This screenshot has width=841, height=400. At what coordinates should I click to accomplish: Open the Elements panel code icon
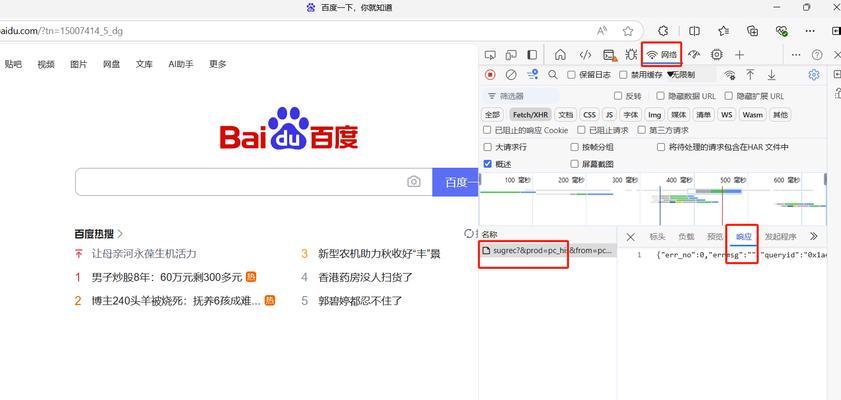coord(585,55)
